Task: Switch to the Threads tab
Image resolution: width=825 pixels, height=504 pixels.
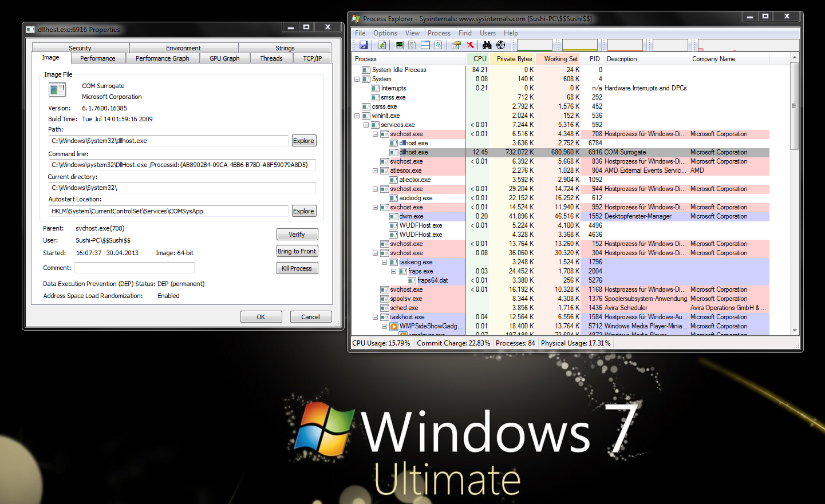Action: (x=271, y=58)
